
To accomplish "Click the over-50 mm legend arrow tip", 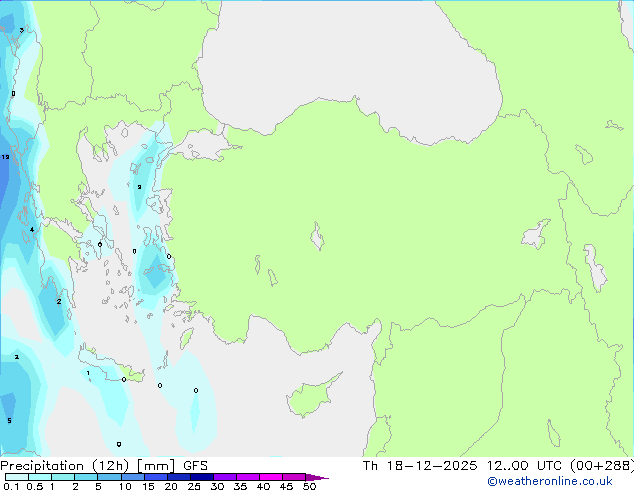I will (x=317, y=477).
